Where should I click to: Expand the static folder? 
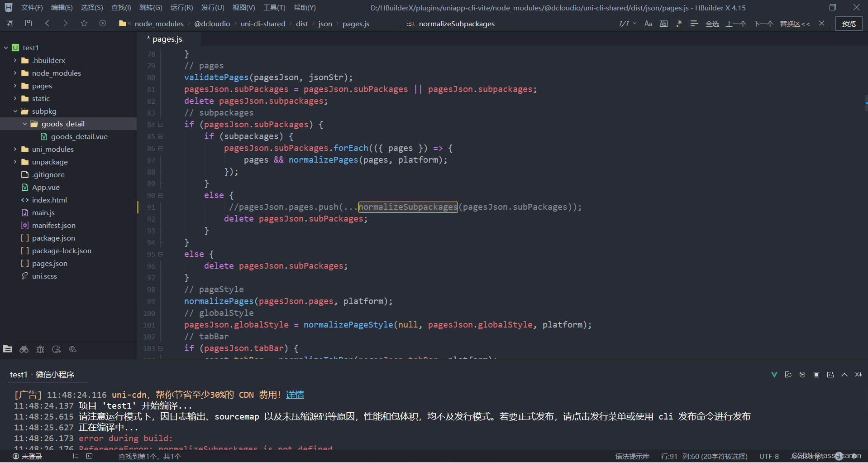[15, 98]
